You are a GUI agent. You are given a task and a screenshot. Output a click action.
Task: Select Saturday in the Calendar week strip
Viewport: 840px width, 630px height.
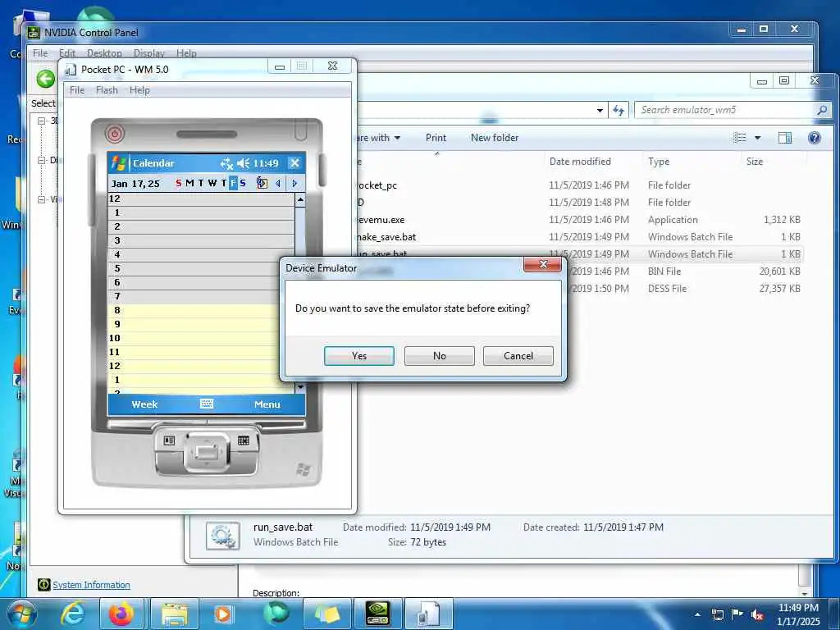(x=243, y=183)
